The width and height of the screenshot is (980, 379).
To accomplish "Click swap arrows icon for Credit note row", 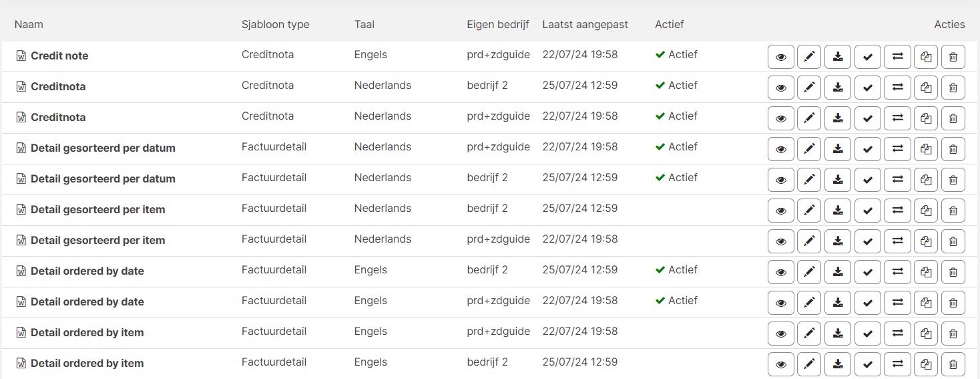I will [x=897, y=57].
